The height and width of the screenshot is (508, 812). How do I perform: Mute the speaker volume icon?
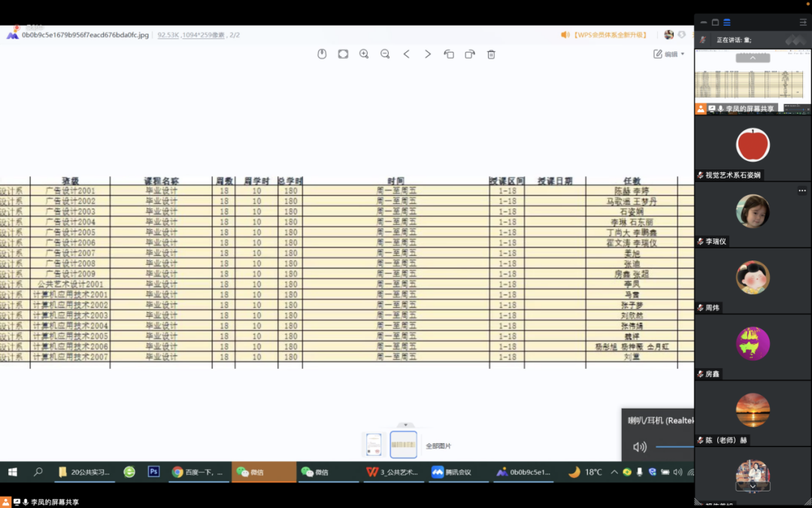click(x=640, y=447)
